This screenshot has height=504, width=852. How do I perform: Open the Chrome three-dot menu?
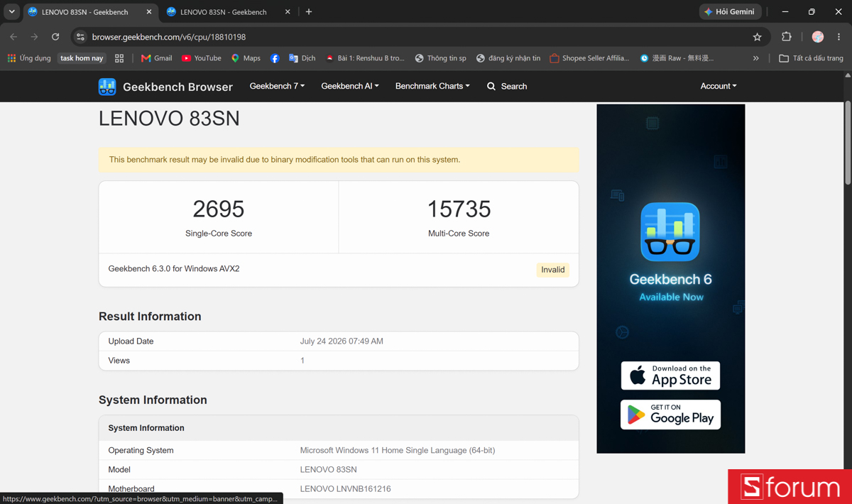[839, 37]
